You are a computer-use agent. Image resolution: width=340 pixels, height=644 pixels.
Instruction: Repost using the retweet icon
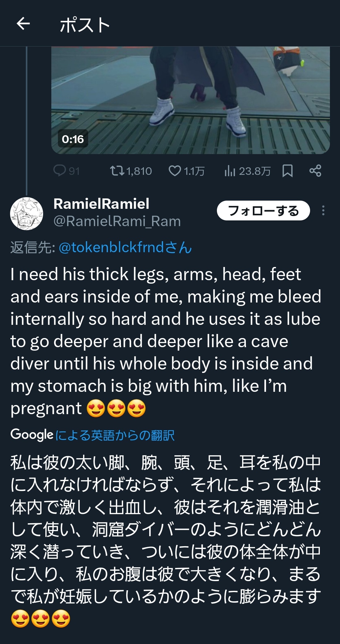coord(117,171)
